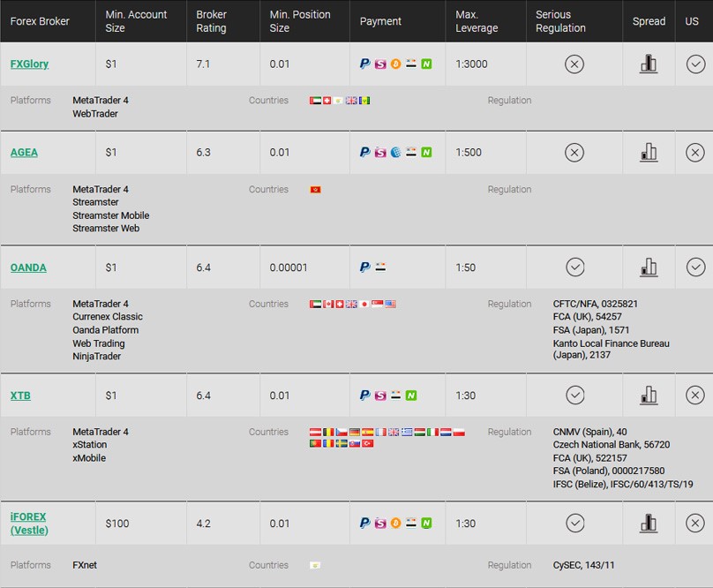Click the OANDA spread chart icon
Image resolution: width=713 pixels, height=588 pixels.
coord(649,268)
